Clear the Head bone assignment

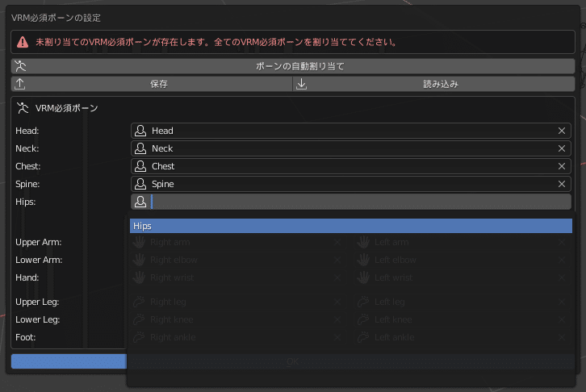pyautogui.click(x=561, y=131)
